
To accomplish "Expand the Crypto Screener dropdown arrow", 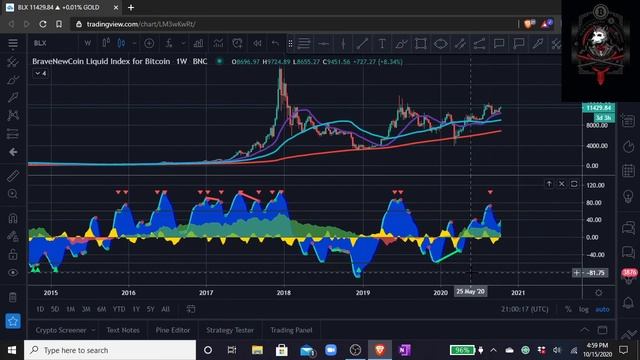I will (x=93, y=330).
